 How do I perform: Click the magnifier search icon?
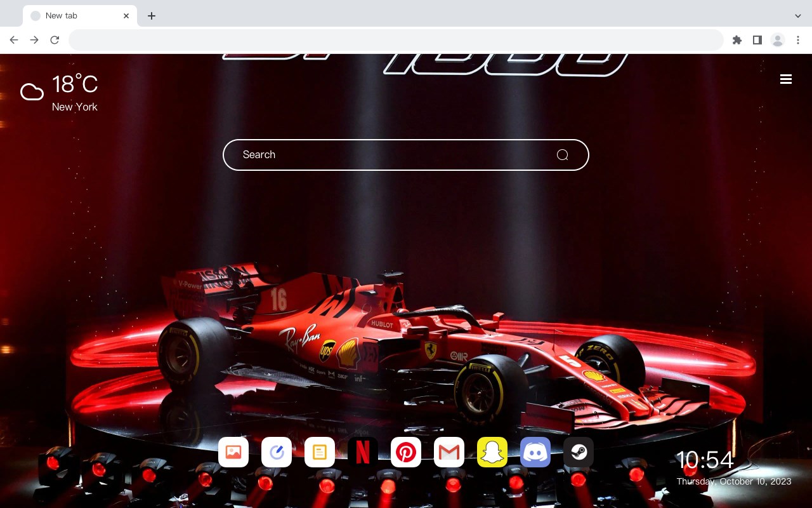point(562,155)
